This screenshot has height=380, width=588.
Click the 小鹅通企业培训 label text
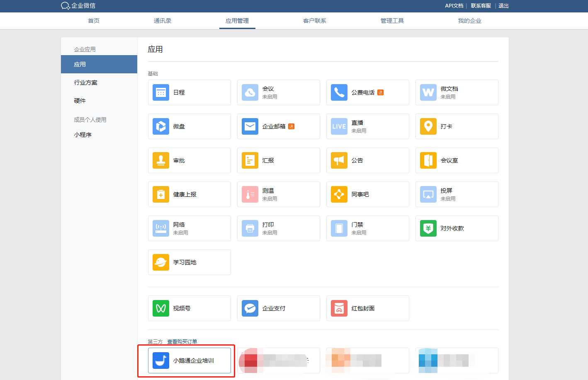(194, 361)
